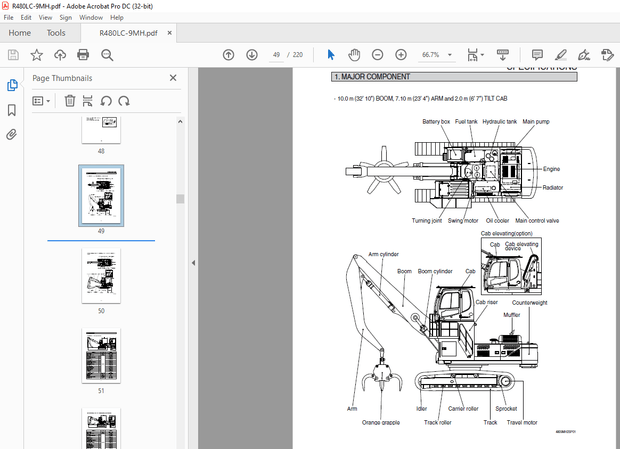The image size is (620, 449).
Task: Zoom out with minus icon
Action: pyautogui.click(x=378, y=55)
